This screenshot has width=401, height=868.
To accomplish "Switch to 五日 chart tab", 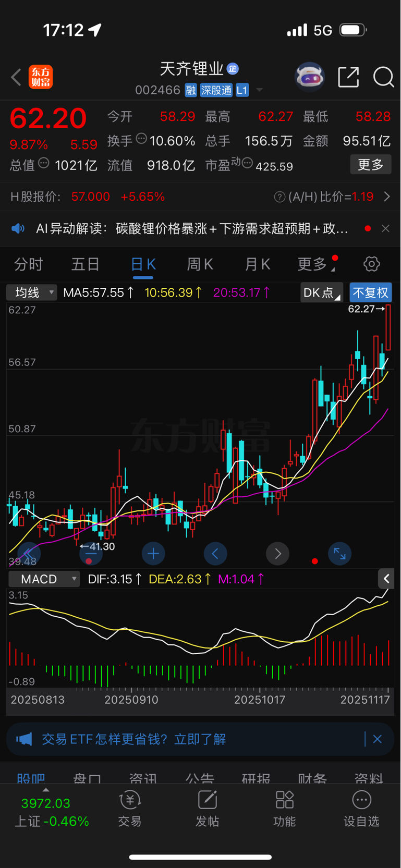I will [86, 264].
